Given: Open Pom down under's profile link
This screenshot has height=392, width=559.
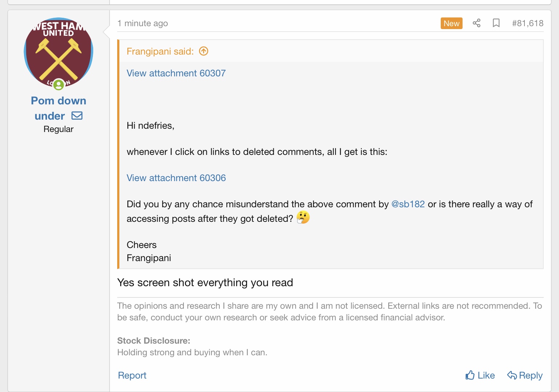Looking at the screenshot, I should coord(59,108).
